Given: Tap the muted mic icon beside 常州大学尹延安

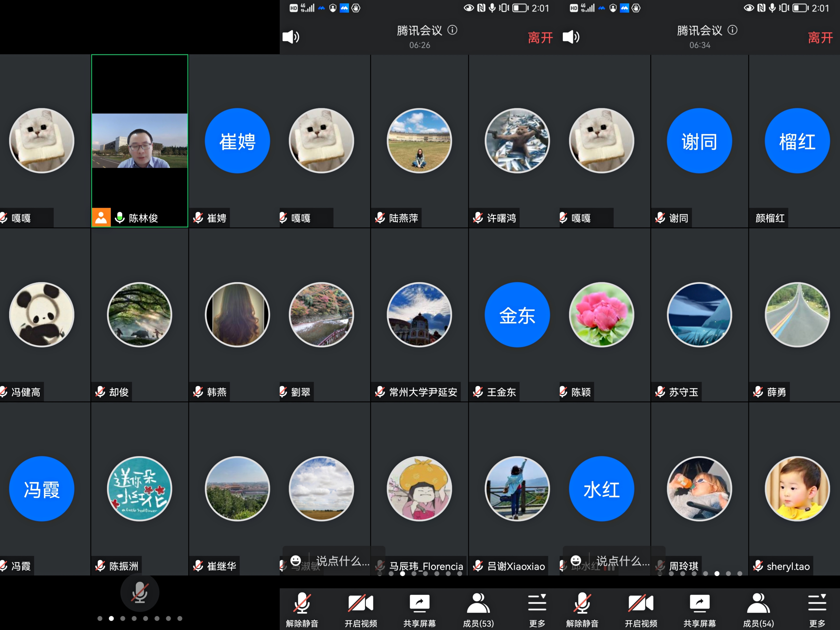Looking at the screenshot, I should coord(380,391).
